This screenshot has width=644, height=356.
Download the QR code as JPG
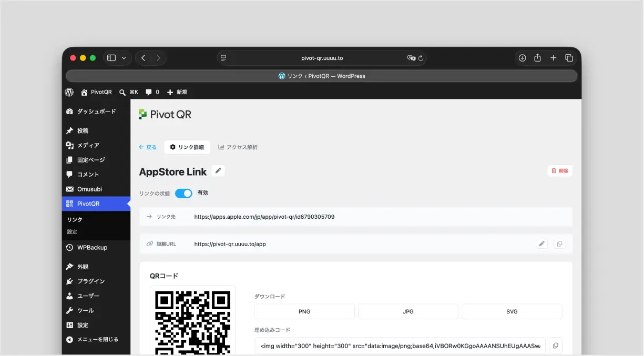point(408,311)
